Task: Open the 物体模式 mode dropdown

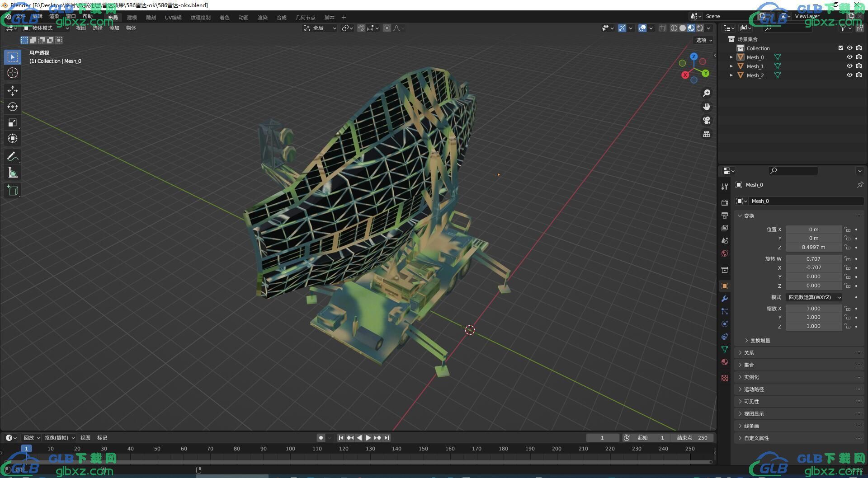Action: 46,28
